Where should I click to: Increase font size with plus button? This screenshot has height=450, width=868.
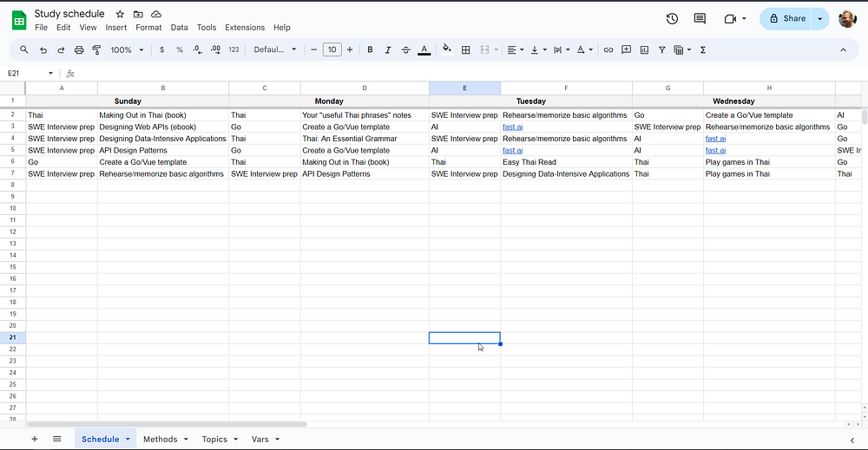click(350, 49)
